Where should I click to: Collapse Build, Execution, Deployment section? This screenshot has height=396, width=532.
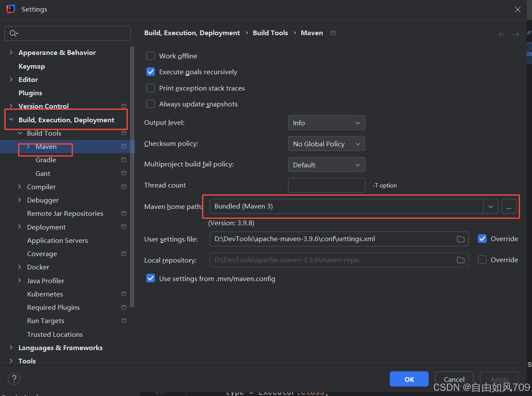click(11, 120)
